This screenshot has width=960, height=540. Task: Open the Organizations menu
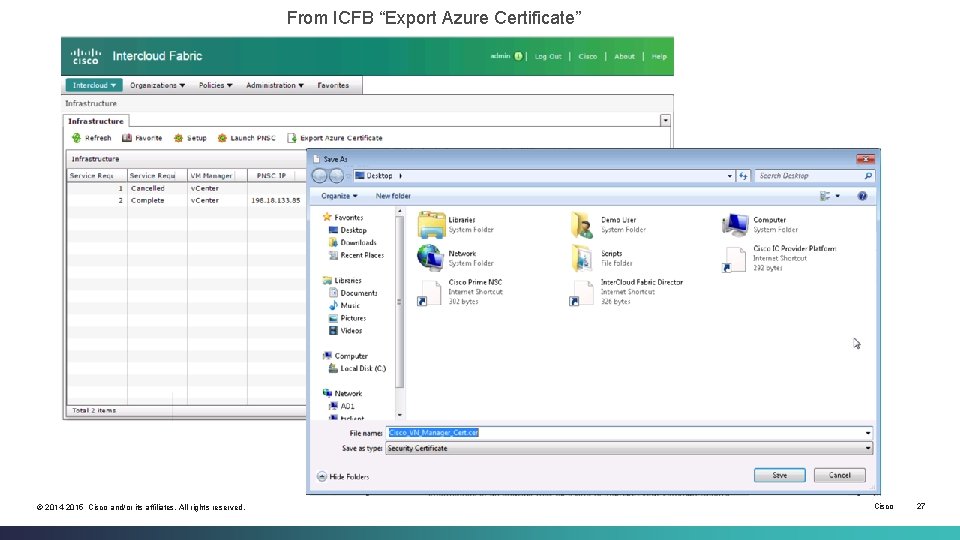pyautogui.click(x=157, y=85)
